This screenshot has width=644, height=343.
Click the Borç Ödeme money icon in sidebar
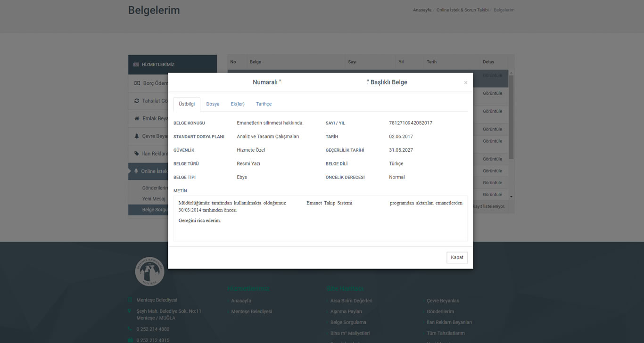(137, 83)
